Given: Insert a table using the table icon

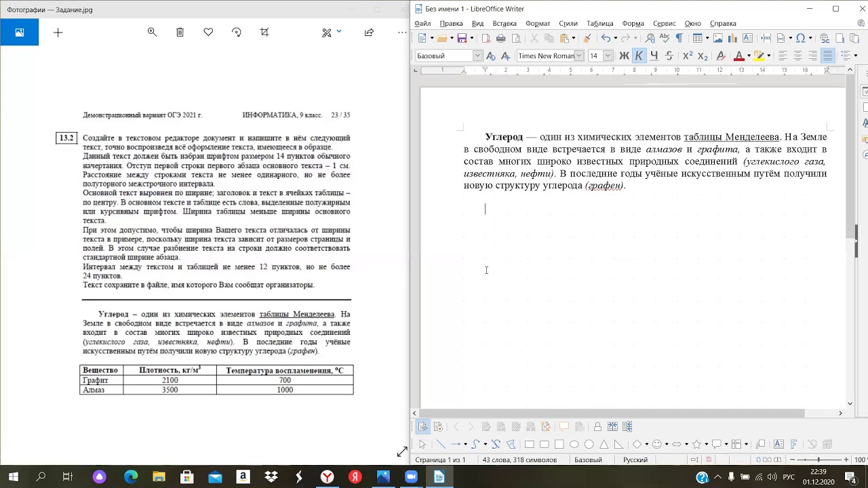Looking at the screenshot, I should (697, 38).
